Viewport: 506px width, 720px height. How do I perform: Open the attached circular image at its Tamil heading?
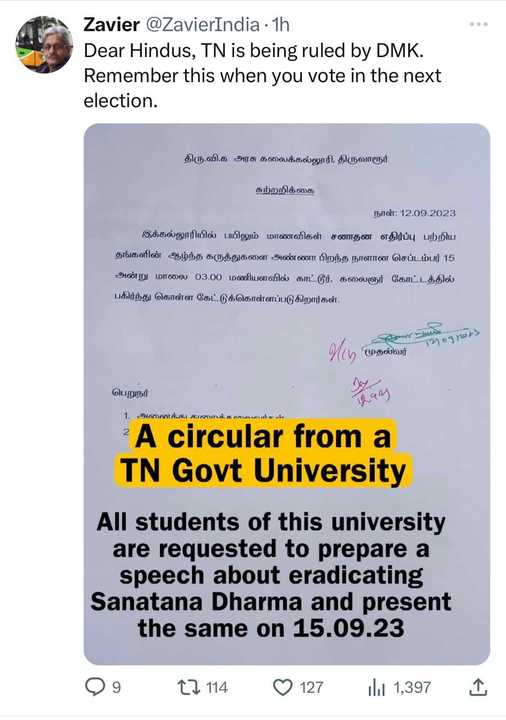[286, 159]
